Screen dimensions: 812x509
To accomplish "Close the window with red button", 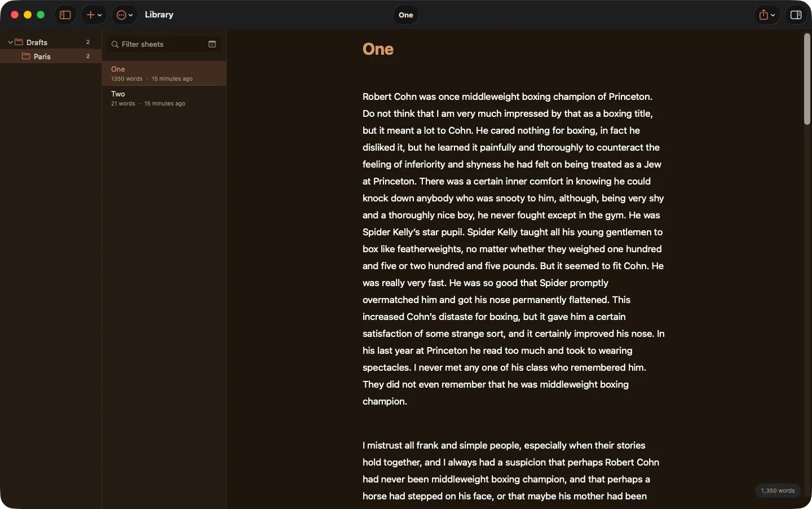I will [x=15, y=15].
